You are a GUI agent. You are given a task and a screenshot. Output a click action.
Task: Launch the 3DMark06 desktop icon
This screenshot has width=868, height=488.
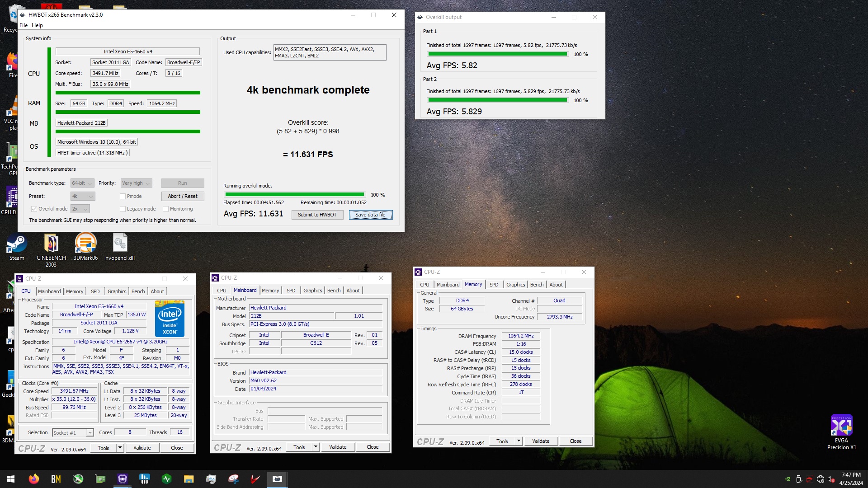[x=85, y=247]
